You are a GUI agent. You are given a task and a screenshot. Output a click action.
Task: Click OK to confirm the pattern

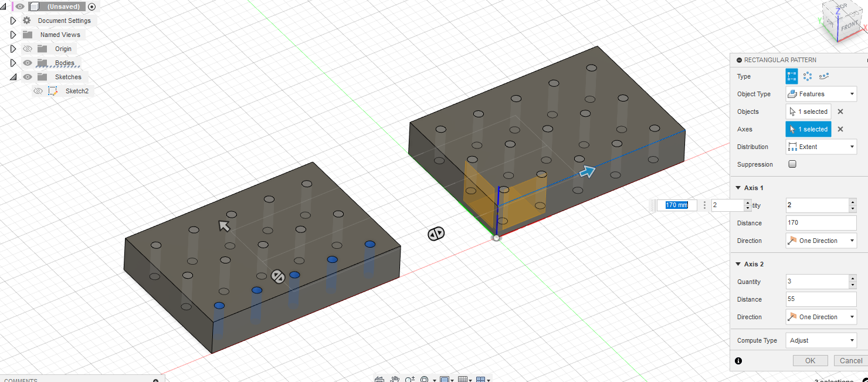[x=810, y=360]
